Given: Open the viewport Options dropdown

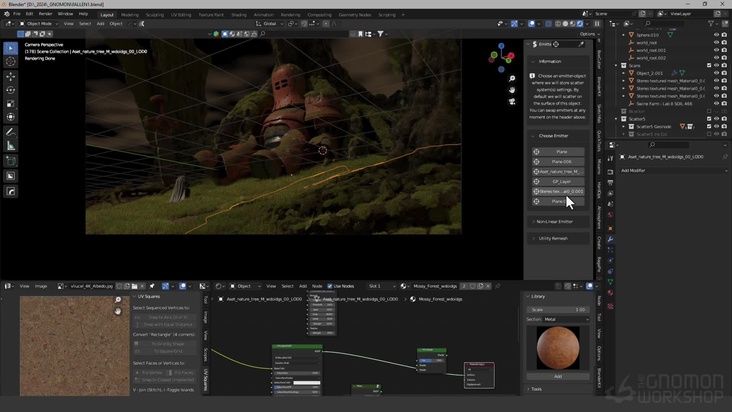Looking at the screenshot, I should (x=589, y=34).
